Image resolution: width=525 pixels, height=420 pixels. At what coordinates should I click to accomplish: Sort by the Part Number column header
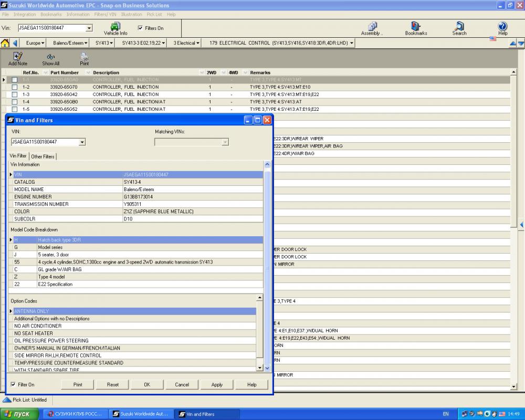(64, 72)
